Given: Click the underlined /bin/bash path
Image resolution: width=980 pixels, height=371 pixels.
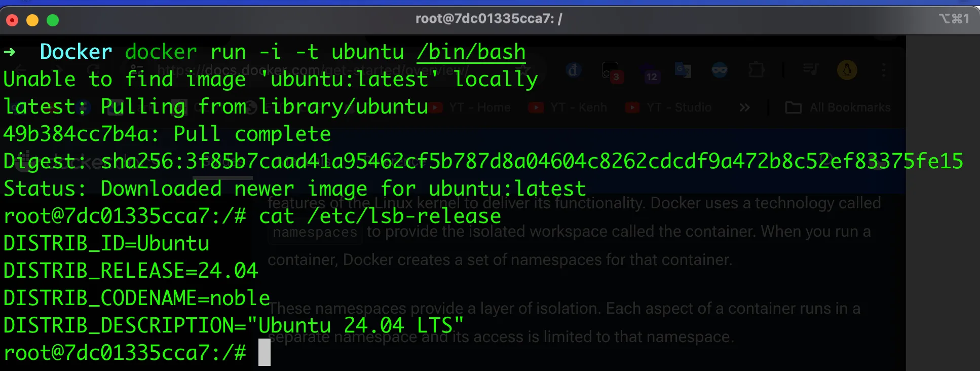Looking at the screenshot, I should (471, 52).
